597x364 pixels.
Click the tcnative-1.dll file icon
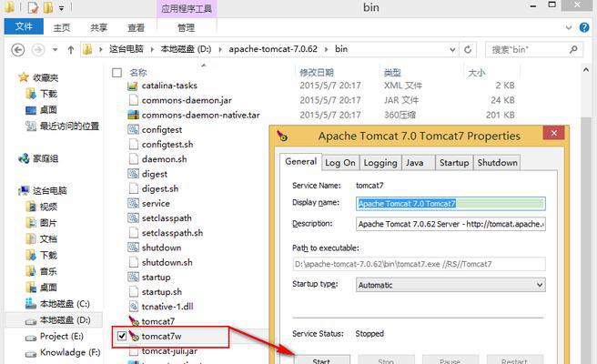click(x=133, y=306)
